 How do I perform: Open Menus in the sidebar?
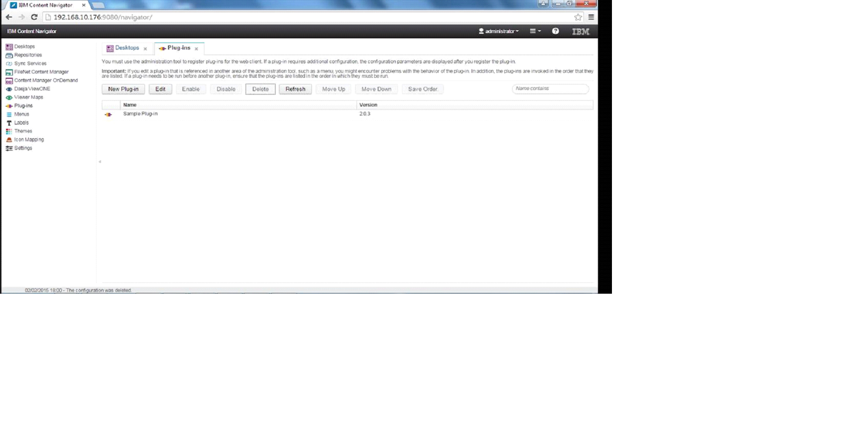[22, 114]
